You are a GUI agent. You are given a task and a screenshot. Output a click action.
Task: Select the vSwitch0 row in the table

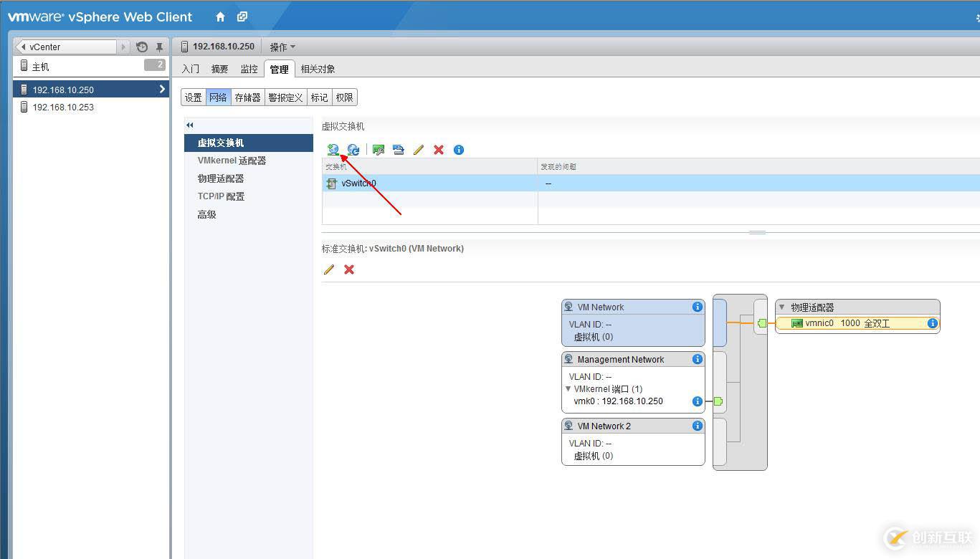coord(651,183)
